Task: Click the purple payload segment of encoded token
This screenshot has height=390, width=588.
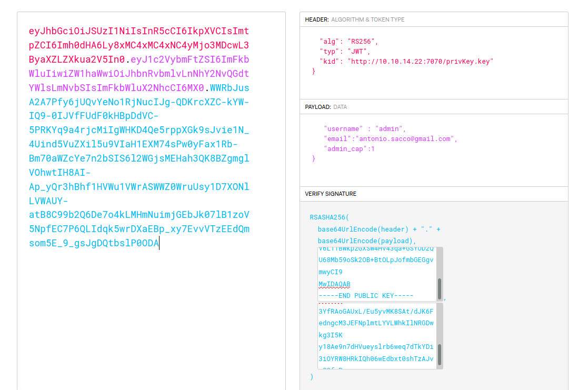Action: tap(139, 73)
